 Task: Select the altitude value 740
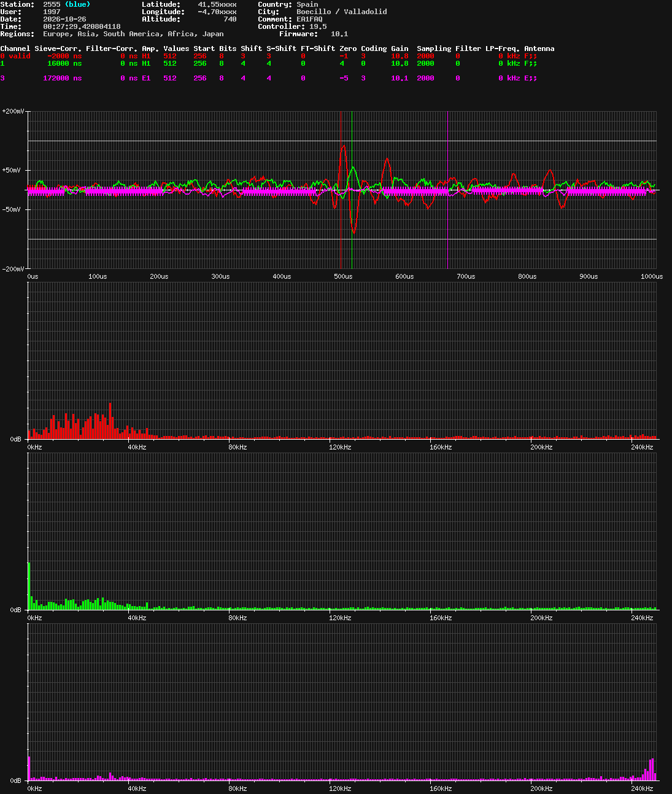[x=230, y=19]
